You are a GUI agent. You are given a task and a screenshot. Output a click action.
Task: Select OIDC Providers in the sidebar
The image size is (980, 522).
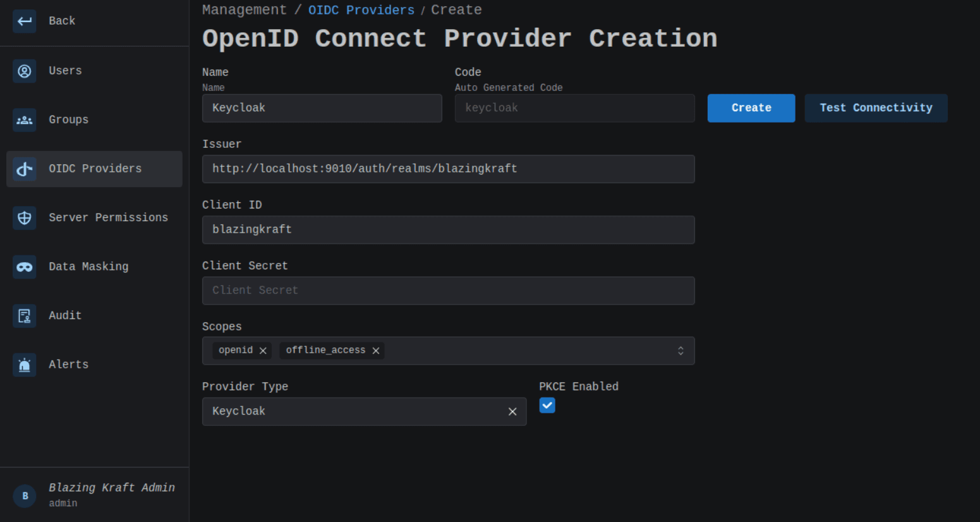pyautogui.click(x=95, y=169)
